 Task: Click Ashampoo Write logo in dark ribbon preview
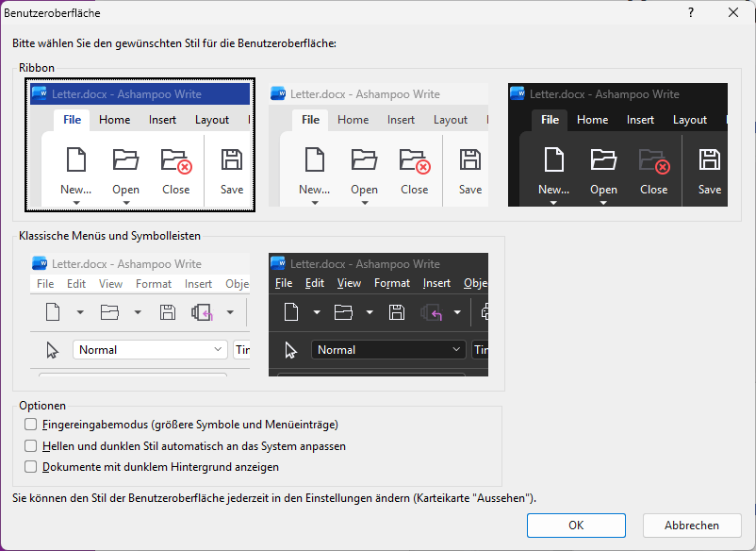click(x=518, y=93)
